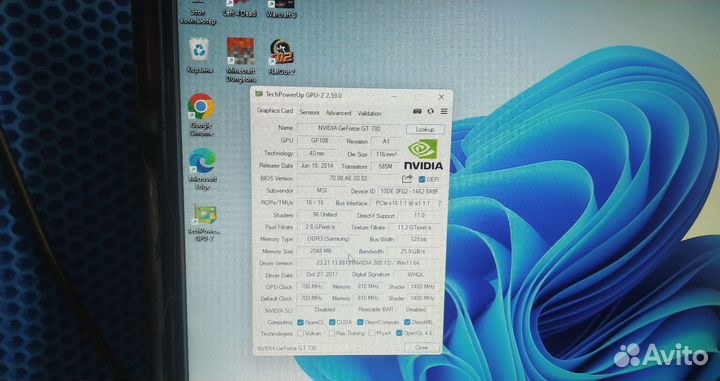The width and height of the screenshot is (720, 381).
Task: Click the BIOS export share icon
Action: (x=407, y=179)
